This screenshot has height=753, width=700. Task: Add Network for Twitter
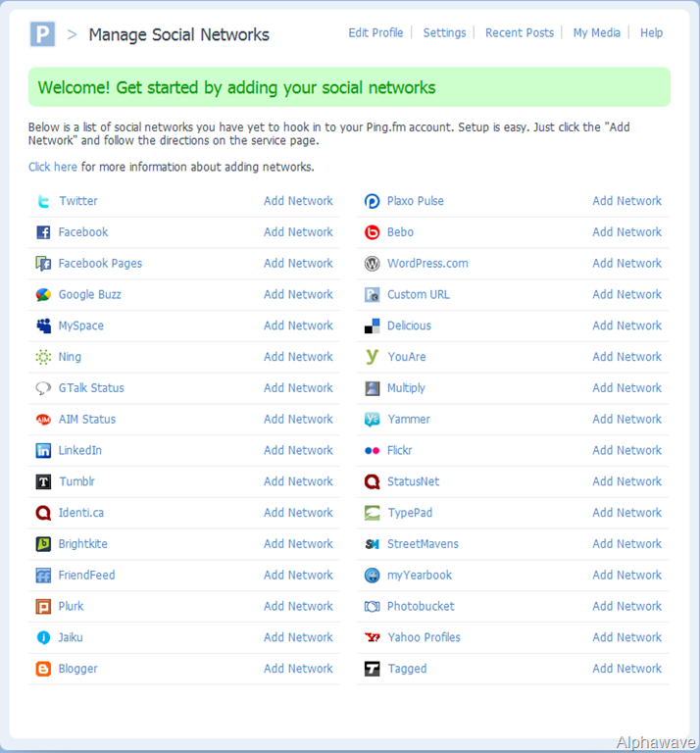(x=298, y=201)
